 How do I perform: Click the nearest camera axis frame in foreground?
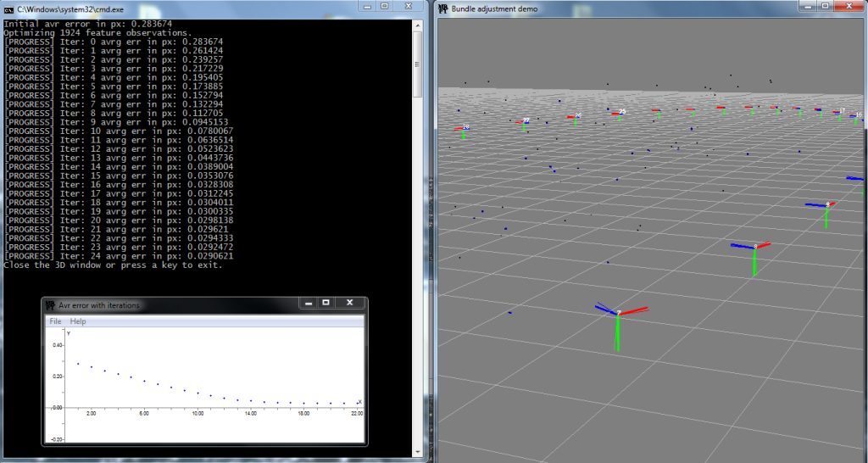[x=618, y=315]
